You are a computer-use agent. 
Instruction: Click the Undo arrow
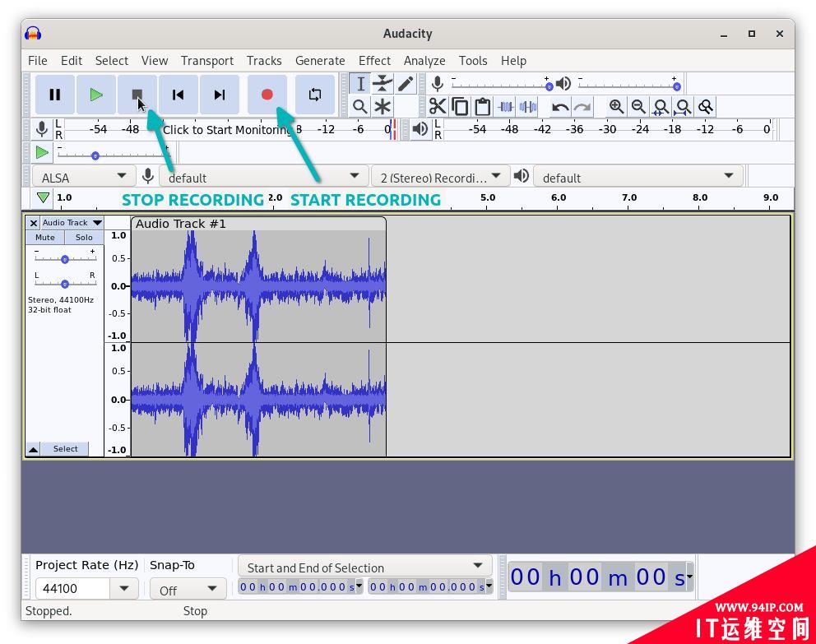coord(560,107)
